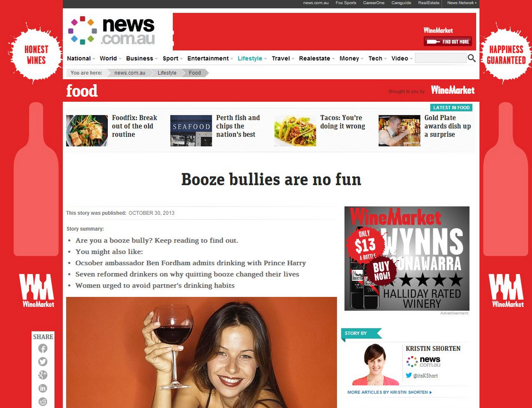Share the story on Facebook
The width and height of the screenshot is (532, 408).
point(43,348)
